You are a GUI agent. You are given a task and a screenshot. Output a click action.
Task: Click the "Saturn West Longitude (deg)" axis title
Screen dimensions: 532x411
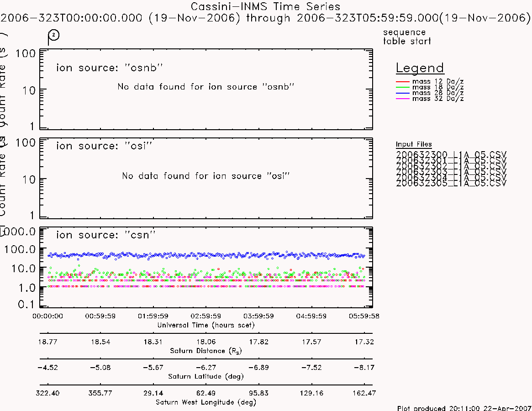205,402
